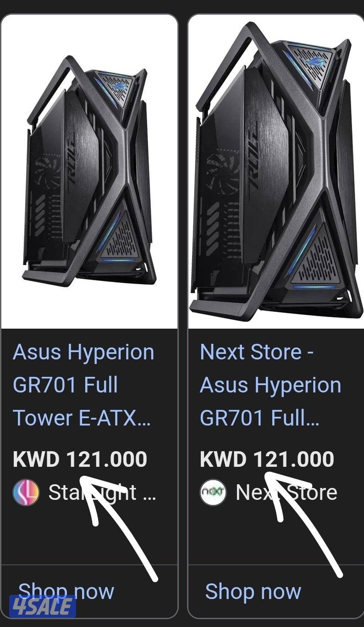Image resolution: width=364 pixels, height=627 pixels.
Task: Click the ROG eye logo on the left case
Action: 121,86
